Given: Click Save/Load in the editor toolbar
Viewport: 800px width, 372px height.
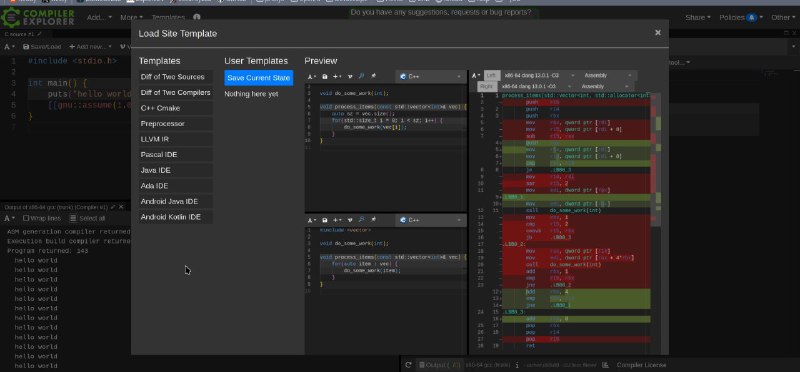Looking at the screenshot, I should coord(42,47).
